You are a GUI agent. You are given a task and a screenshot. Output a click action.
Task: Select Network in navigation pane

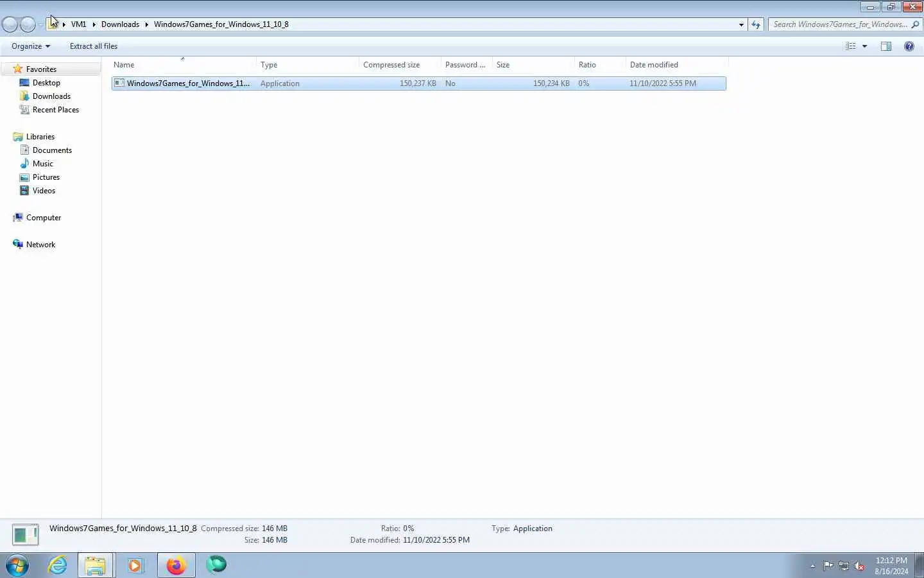pyautogui.click(x=40, y=245)
